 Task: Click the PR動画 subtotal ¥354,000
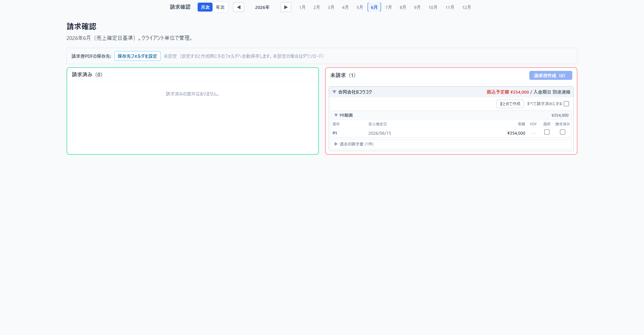560,115
